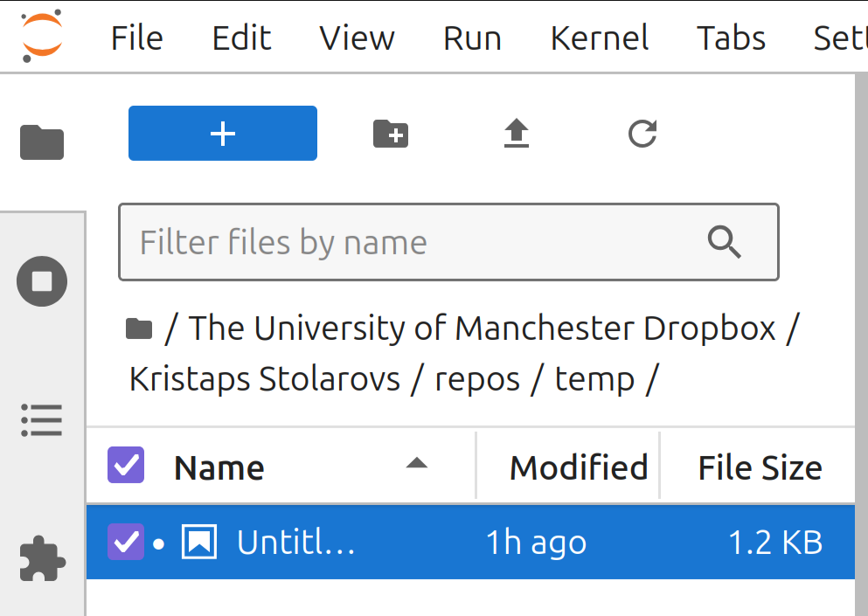Image resolution: width=868 pixels, height=616 pixels.
Task: Click the sidebar vertical scrollbar
Action: pyautogui.click(x=861, y=344)
